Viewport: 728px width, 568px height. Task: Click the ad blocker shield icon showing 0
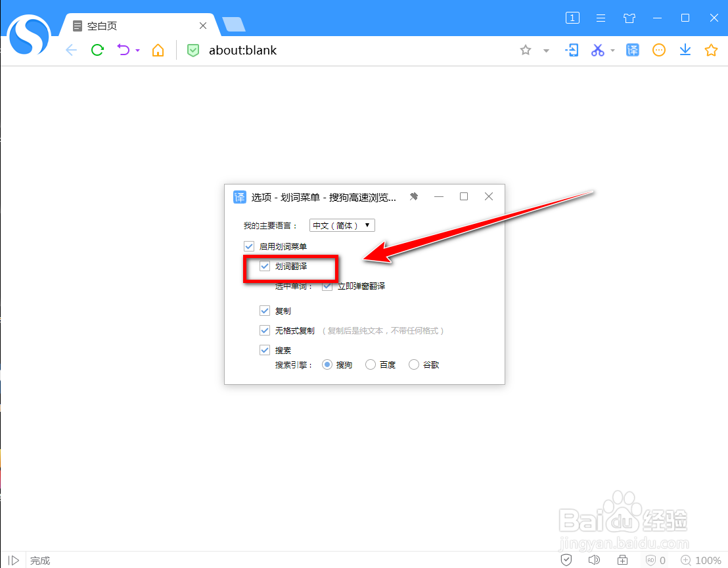pyautogui.click(x=656, y=560)
